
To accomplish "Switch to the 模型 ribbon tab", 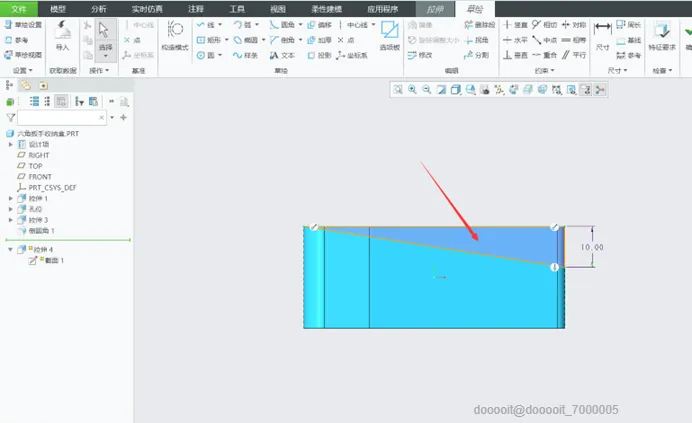I will coord(58,9).
